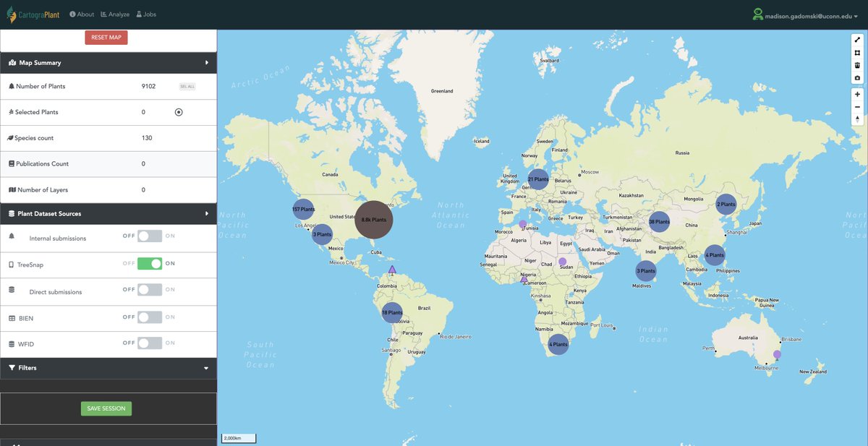Save the session with SAVE SESSION
The height and width of the screenshot is (446, 868).
tap(106, 408)
